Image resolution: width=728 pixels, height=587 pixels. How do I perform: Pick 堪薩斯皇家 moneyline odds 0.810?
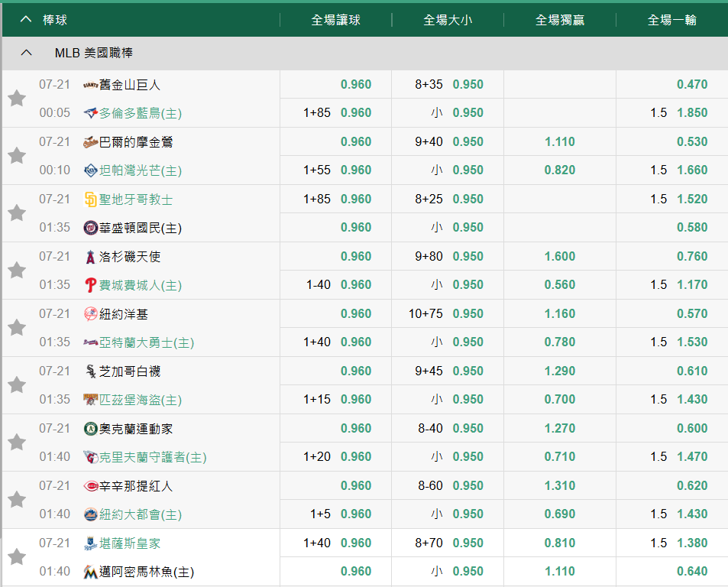pos(560,543)
